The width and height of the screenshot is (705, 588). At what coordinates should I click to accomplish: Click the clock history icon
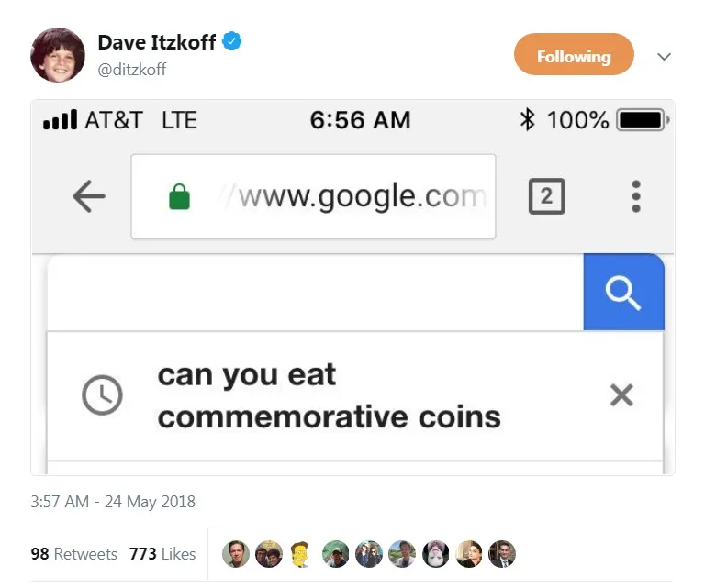tap(102, 395)
